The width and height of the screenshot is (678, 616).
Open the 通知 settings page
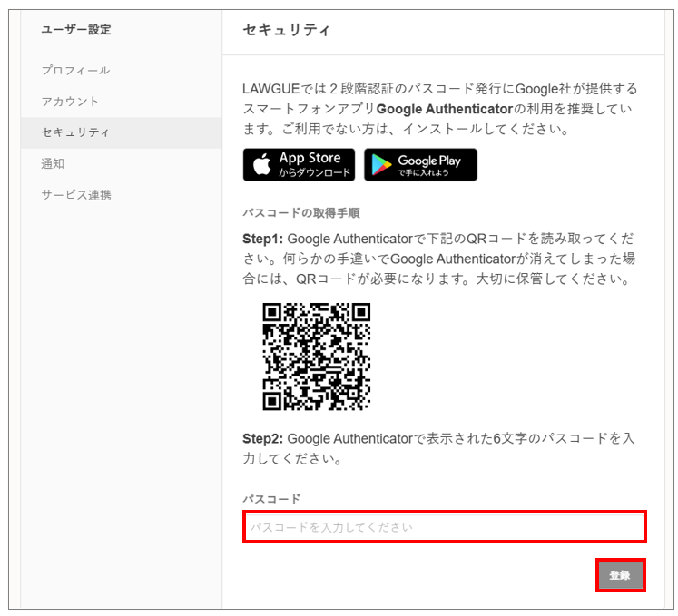point(53,164)
